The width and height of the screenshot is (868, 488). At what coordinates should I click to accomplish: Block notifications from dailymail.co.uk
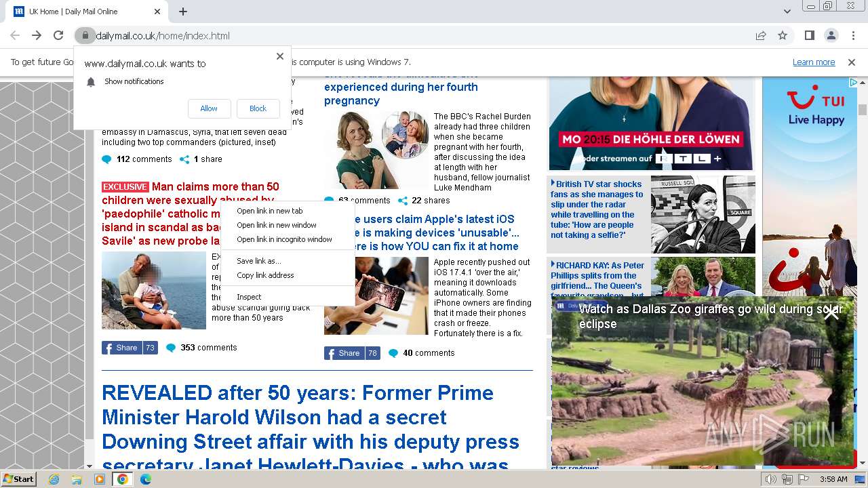(258, 108)
